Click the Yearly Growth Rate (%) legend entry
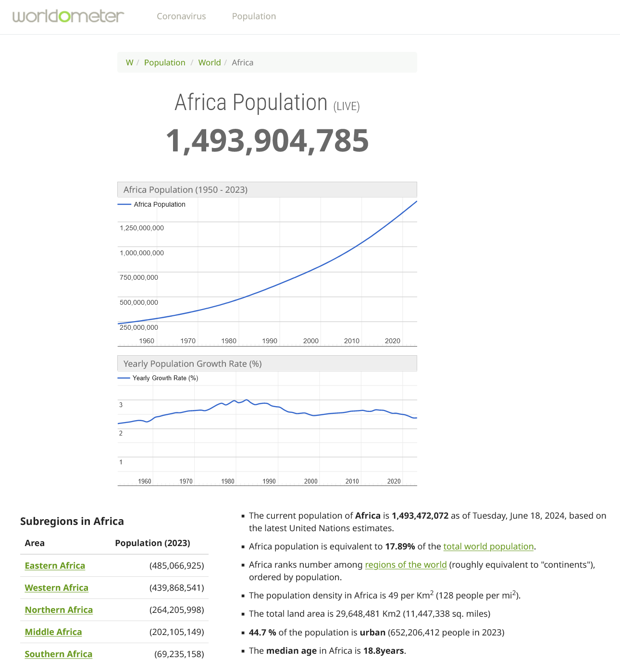This screenshot has width=620, height=672. click(158, 378)
